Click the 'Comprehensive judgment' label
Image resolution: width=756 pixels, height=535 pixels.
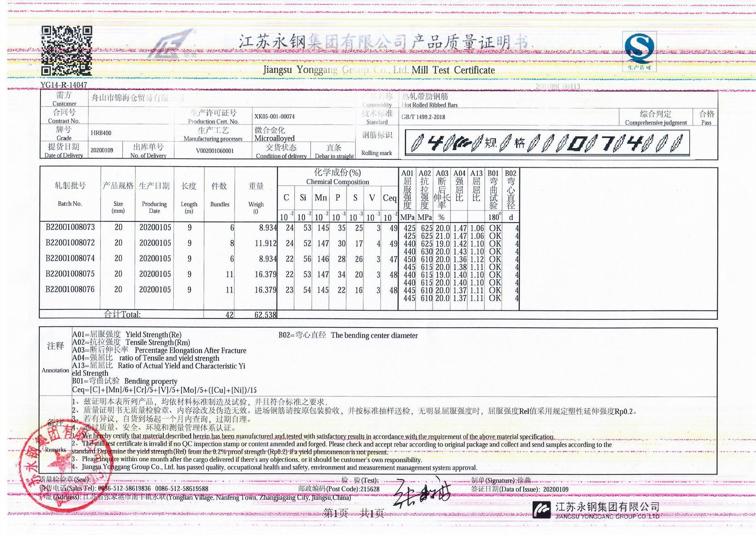point(656,123)
